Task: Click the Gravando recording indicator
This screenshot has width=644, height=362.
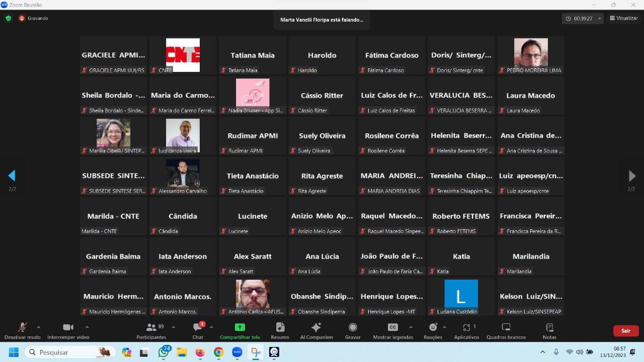Action: coord(34,18)
